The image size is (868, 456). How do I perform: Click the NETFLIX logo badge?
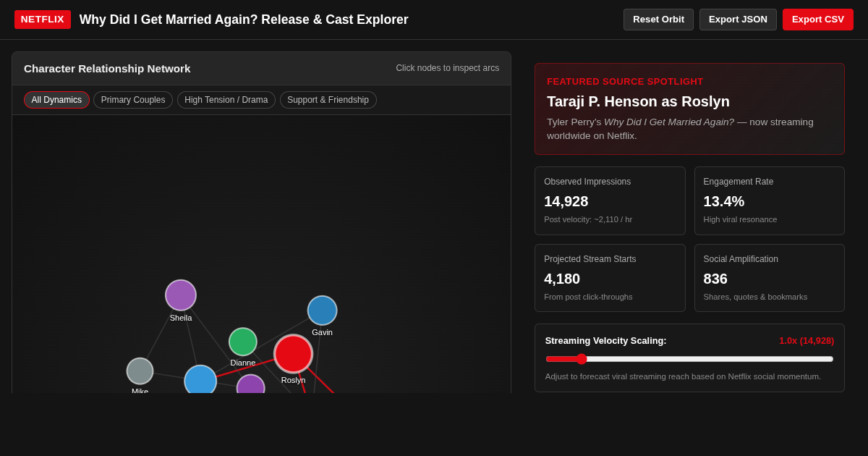[43, 20]
